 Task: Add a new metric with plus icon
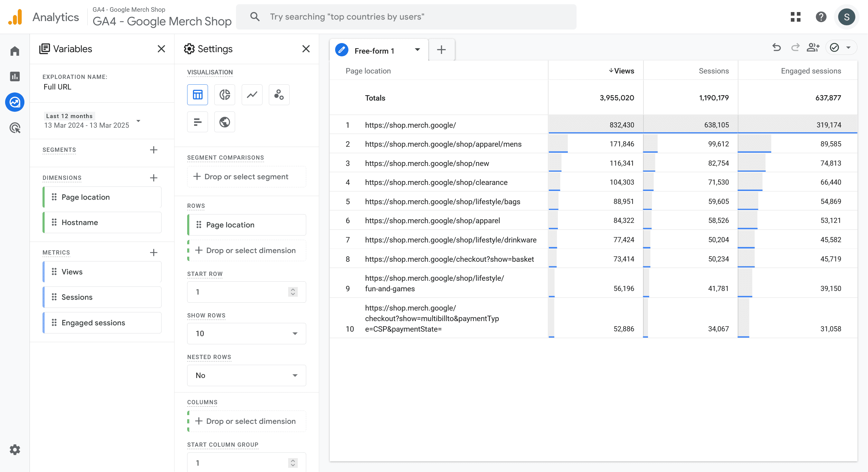154,252
